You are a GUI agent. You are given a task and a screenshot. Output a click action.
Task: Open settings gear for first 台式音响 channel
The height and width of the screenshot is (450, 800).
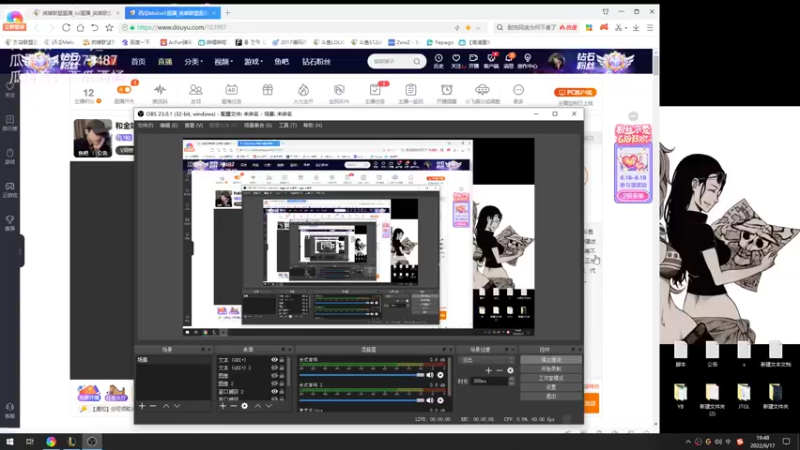coord(440,376)
